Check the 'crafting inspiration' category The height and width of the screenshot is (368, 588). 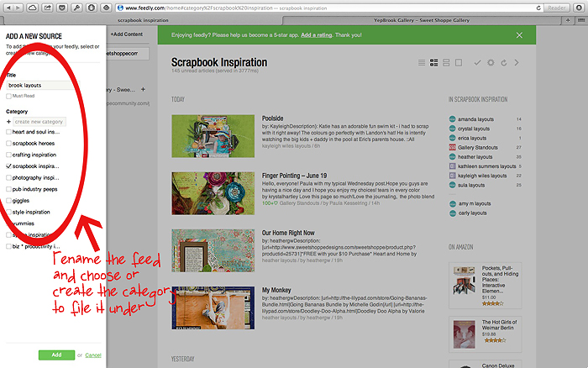8,155
